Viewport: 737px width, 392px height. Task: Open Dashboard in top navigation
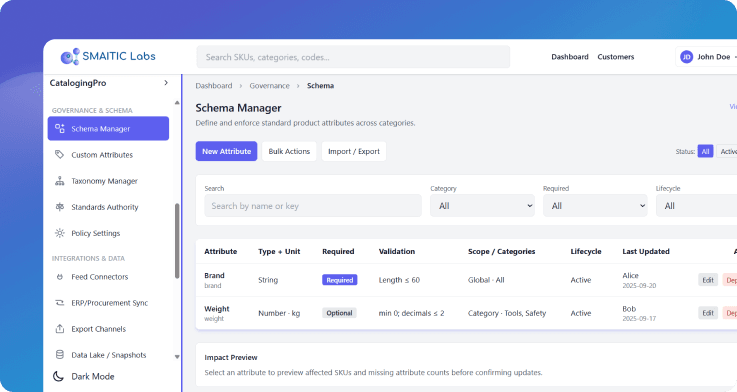(570, 57)
